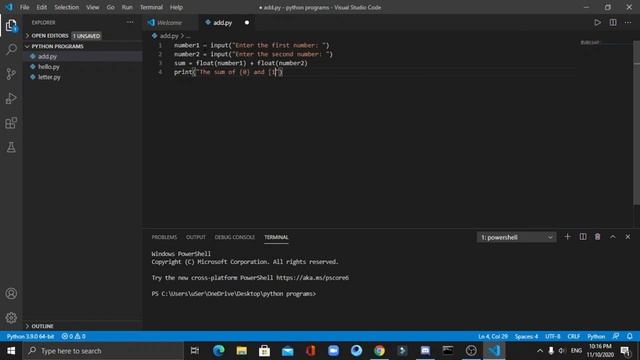Open Explorer Views and More Actions menu
640x360 pixels.
tap(130, 22)
